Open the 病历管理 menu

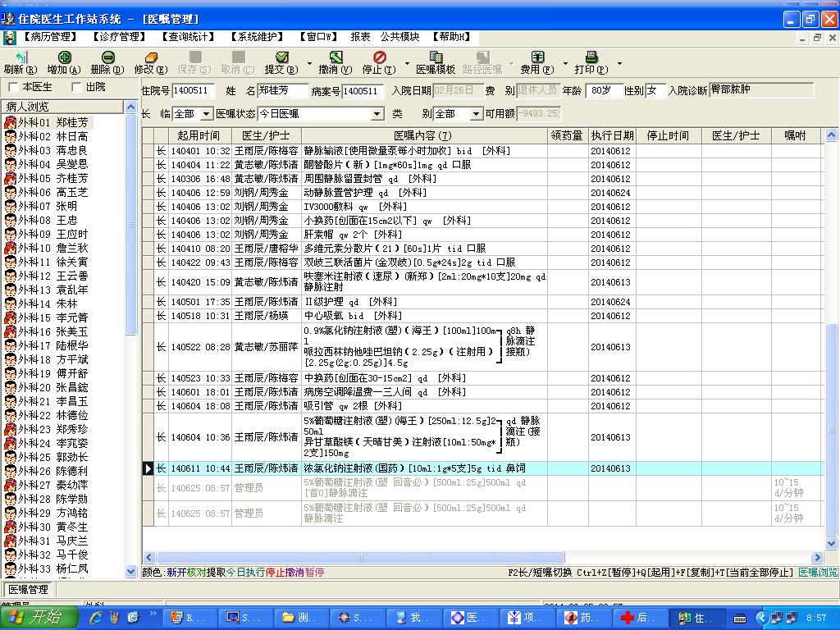(x=50, y=37)
